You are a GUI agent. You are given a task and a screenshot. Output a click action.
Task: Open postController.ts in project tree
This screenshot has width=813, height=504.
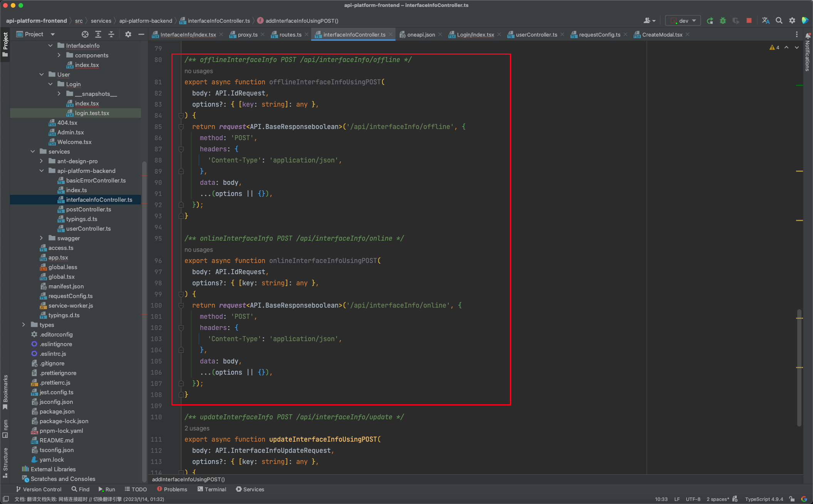tap(89, 209)
